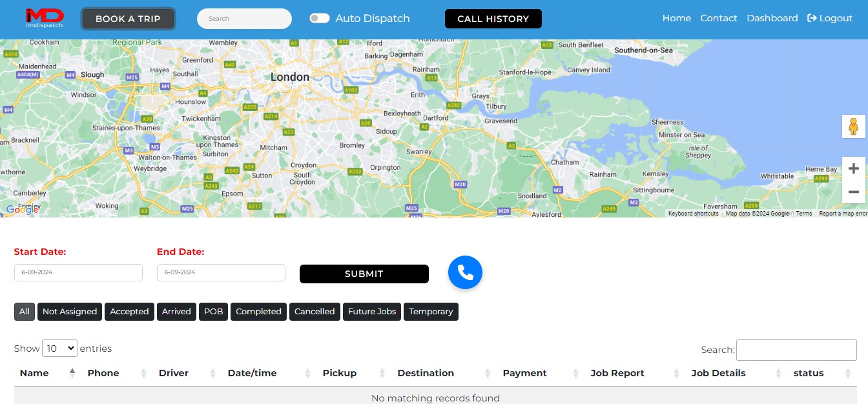Sort table by Phone column
The width and height of the screenshot is (868, 404).
coord(118,373)
